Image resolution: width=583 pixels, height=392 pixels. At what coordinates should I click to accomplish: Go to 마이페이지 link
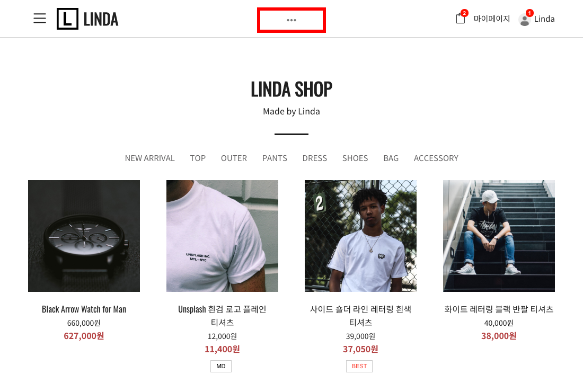[491, 19]
